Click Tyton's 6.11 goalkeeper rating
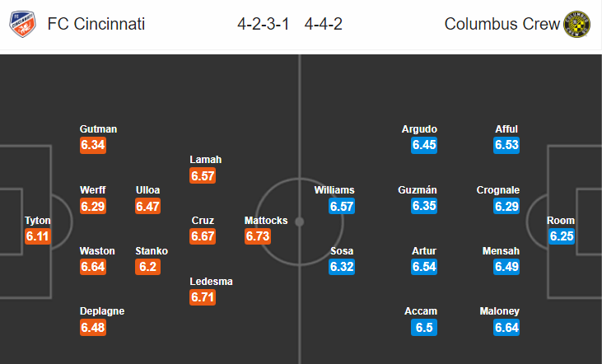 38,236
